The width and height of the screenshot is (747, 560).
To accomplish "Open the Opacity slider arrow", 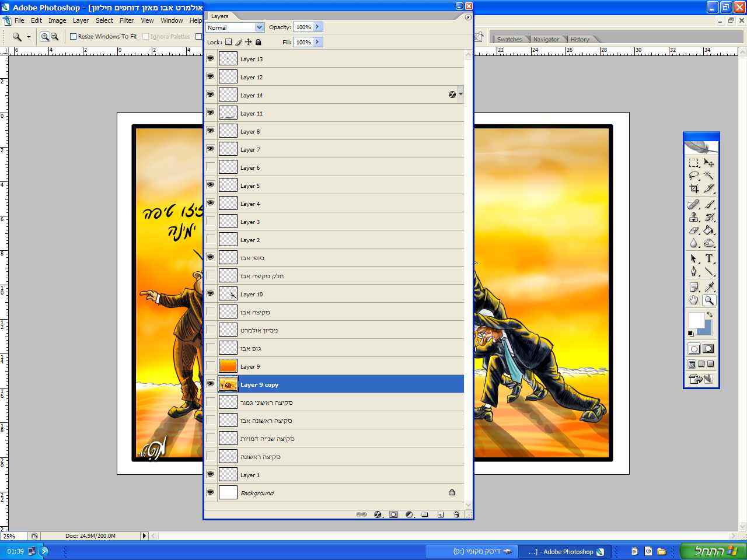I will tap(317, 27).
